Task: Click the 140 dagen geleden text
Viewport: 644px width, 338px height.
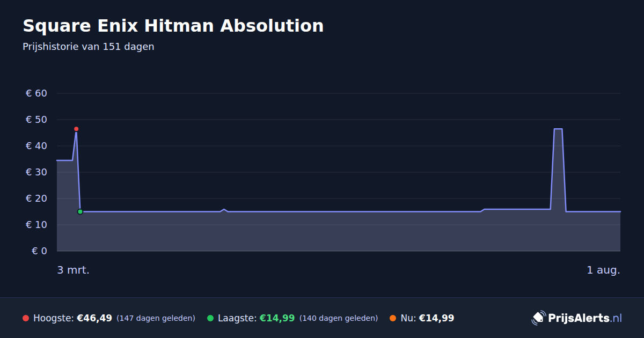Action: (x=339, y=318)
